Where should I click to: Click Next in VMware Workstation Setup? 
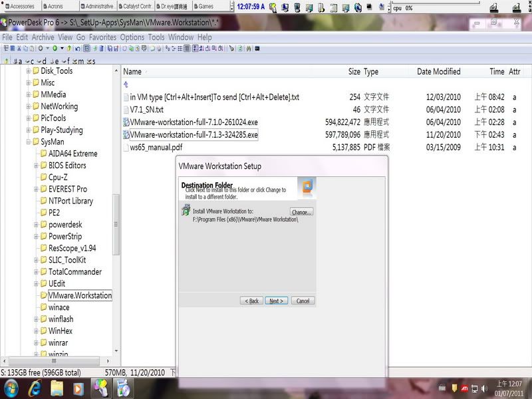coord(276,301)
